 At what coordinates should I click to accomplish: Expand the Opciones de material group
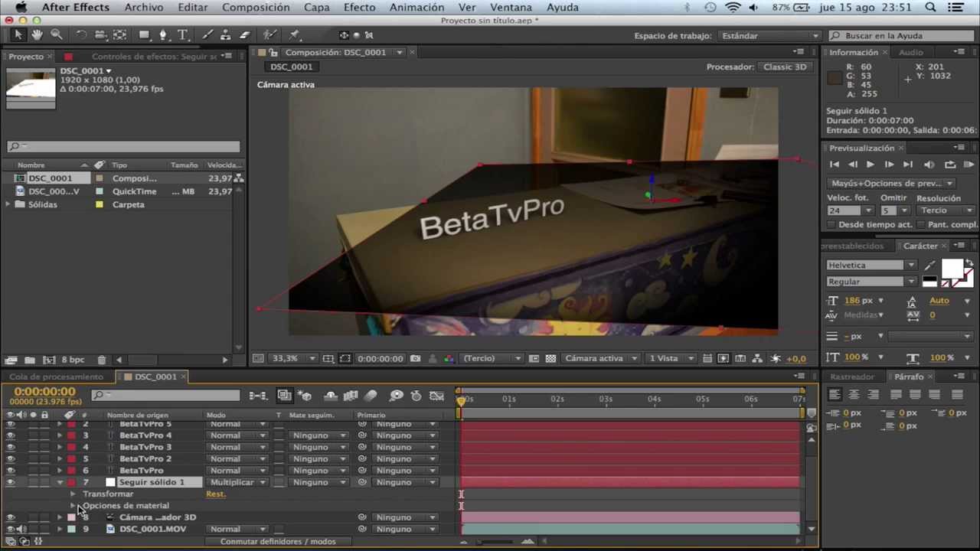click(73, 506)
